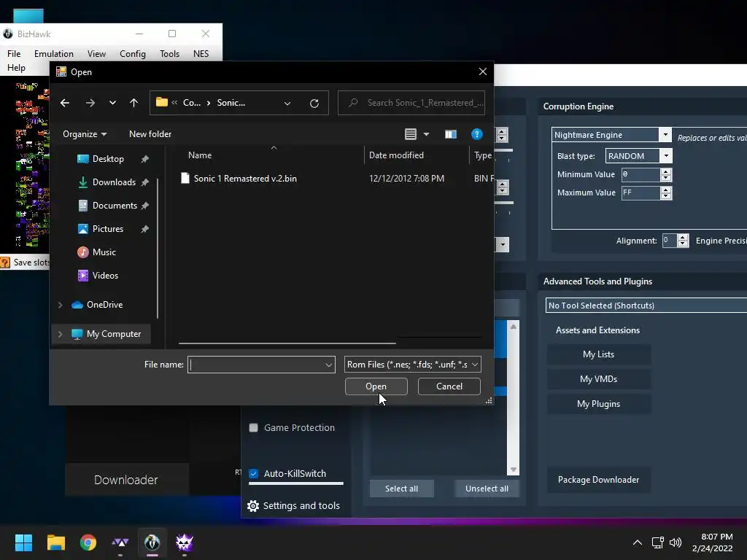
Task: Open My Lists in Assets and Extensions
Action: click(x=598, y=354)
